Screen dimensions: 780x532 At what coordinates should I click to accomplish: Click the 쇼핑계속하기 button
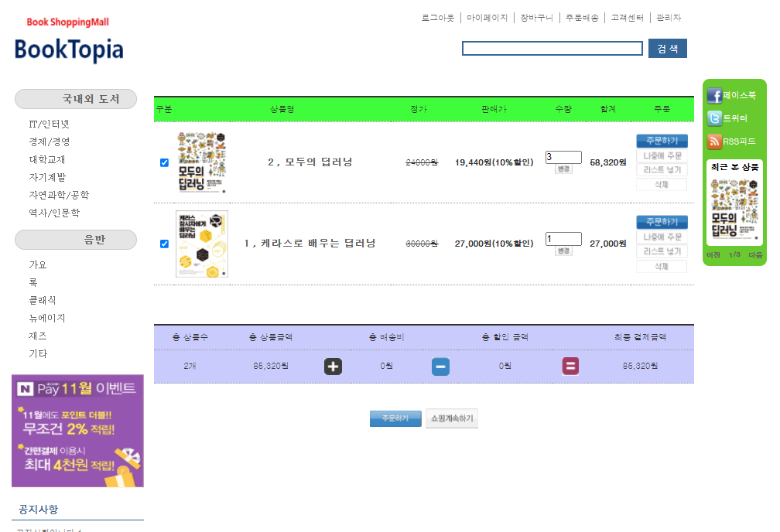(x=452, y=418)
